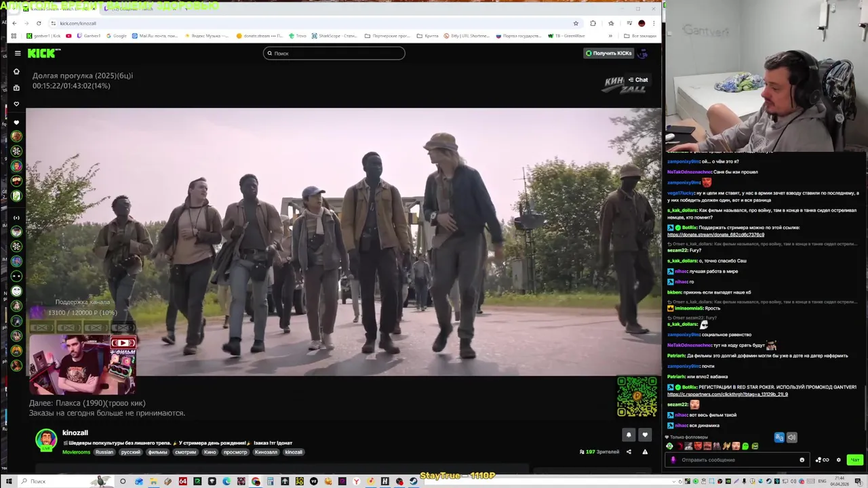This screenshot has height=488, width=868.
Task: Select the смотрим stream tag
Action: point(185,452)
